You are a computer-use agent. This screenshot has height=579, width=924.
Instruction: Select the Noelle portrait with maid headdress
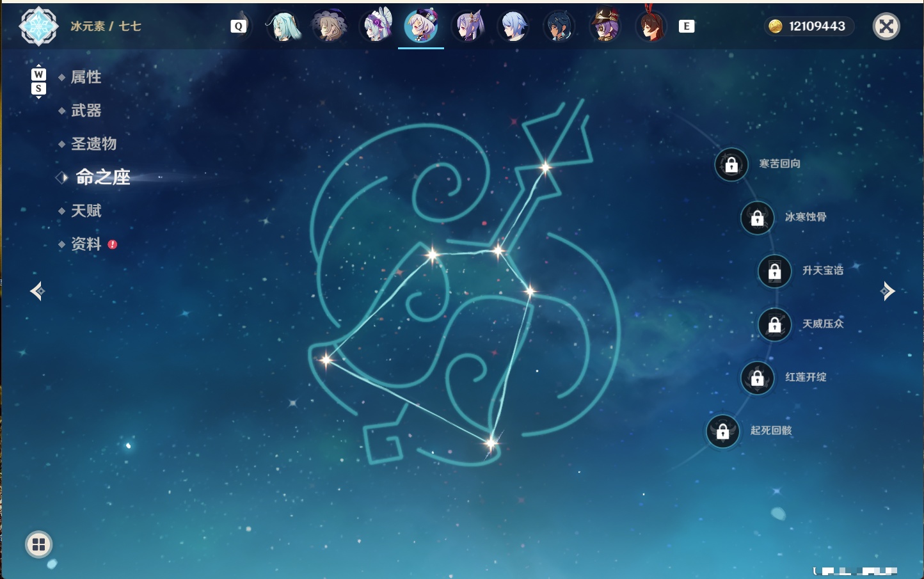coord(376,26)
